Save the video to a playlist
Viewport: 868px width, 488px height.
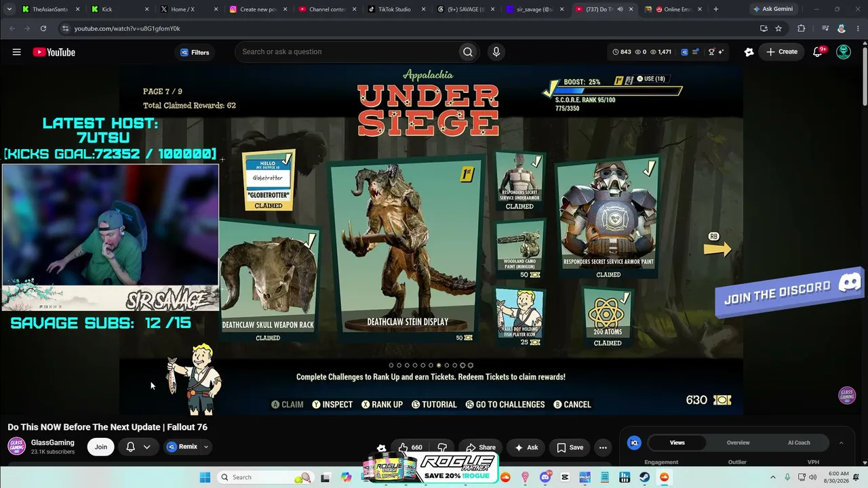click(x=570, y=447)
